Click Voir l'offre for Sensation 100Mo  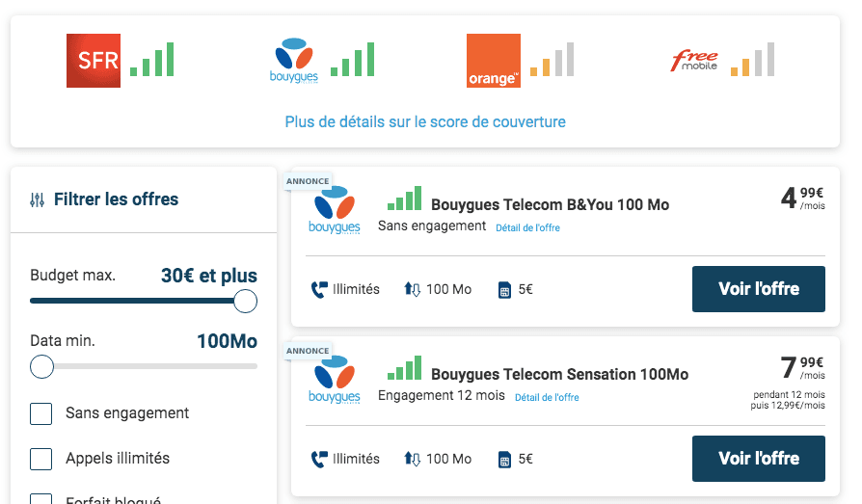tap(758, 459)
